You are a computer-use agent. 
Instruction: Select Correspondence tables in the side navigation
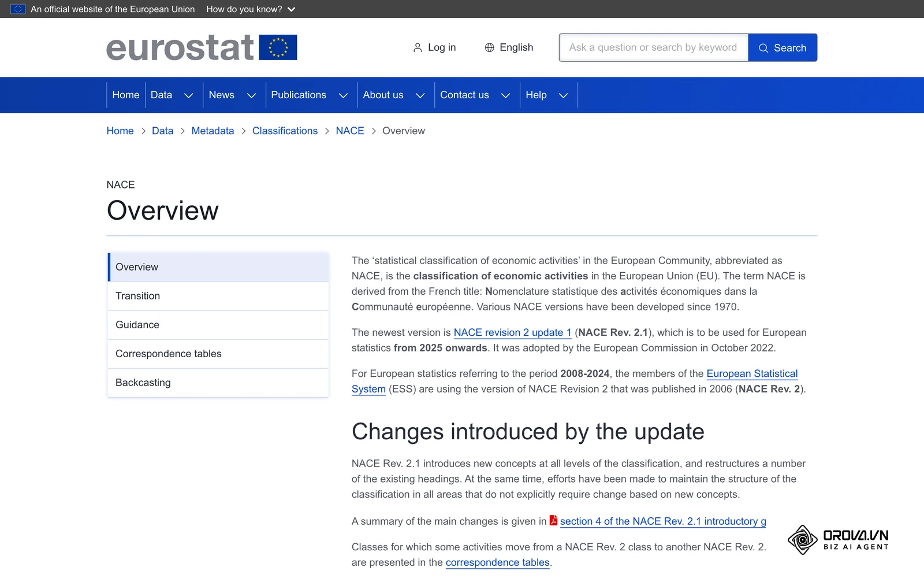click(218, 354)
